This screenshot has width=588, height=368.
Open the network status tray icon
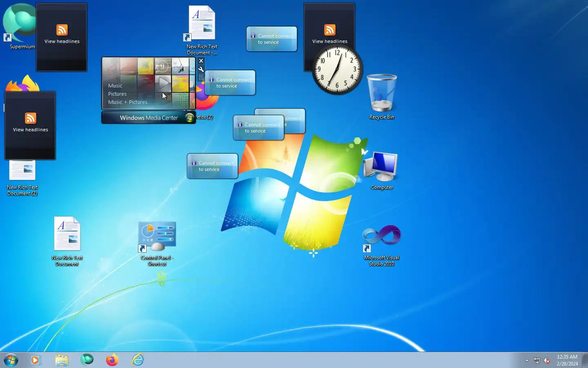tap(537, 361)
